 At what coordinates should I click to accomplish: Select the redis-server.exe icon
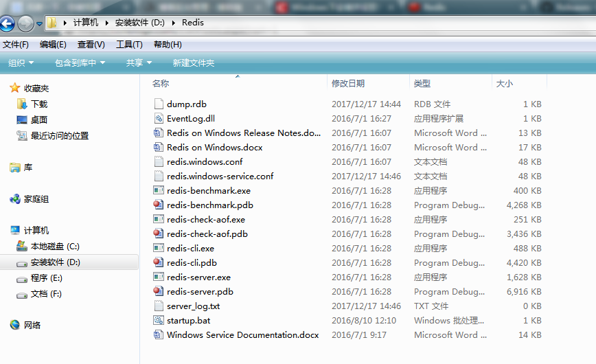[159, 277]
